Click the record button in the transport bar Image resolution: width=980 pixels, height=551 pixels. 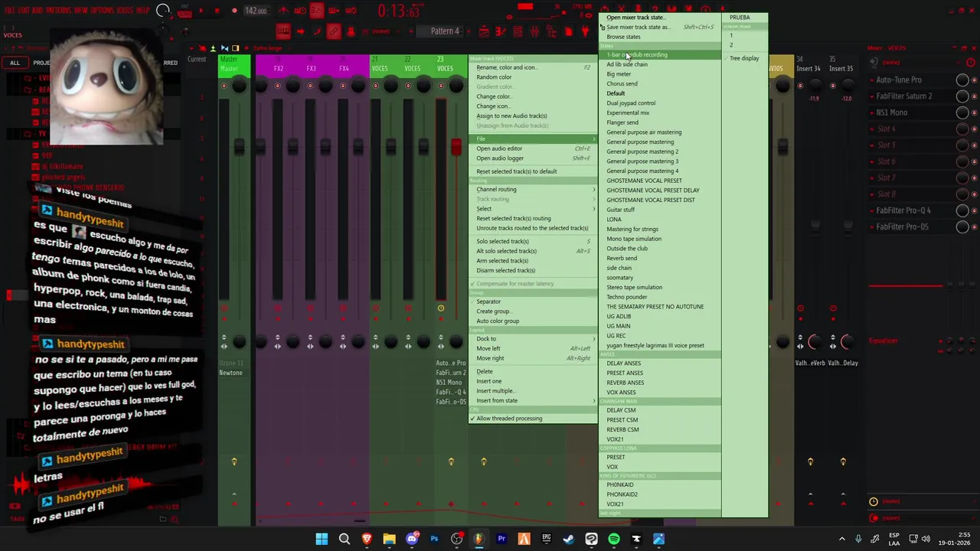tap(233, 11)
